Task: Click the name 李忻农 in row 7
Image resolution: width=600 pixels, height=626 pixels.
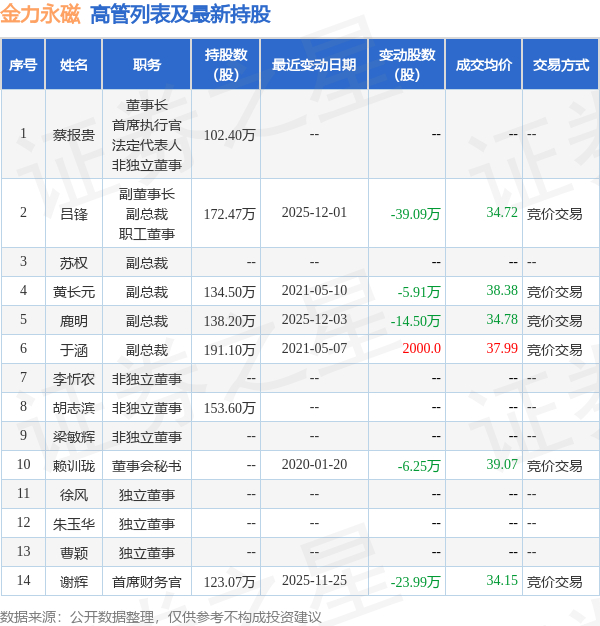Action: point(74,379)
